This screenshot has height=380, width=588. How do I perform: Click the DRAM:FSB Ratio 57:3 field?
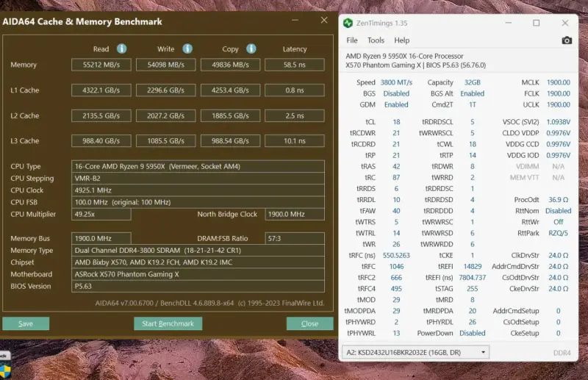[295, 238]
